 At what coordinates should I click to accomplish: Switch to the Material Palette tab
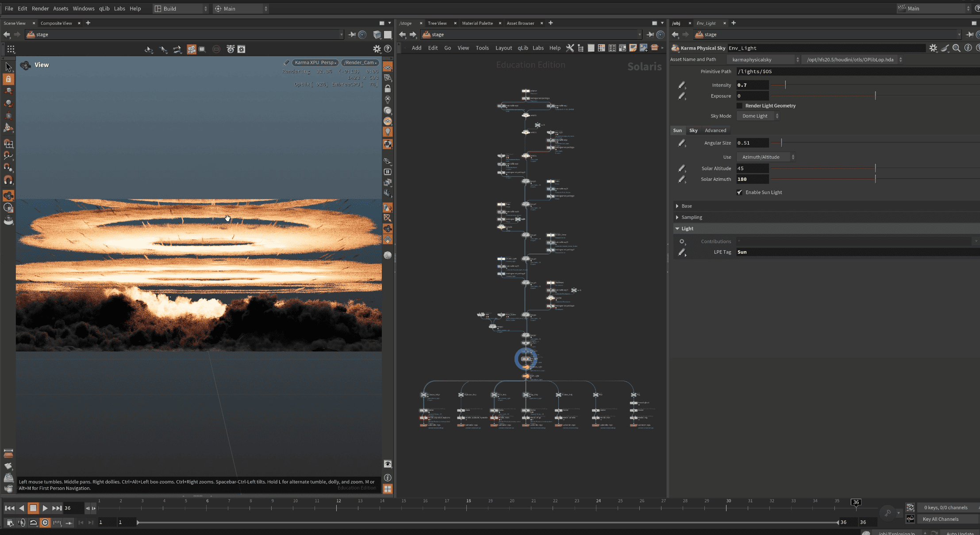(x=477, y=23)
